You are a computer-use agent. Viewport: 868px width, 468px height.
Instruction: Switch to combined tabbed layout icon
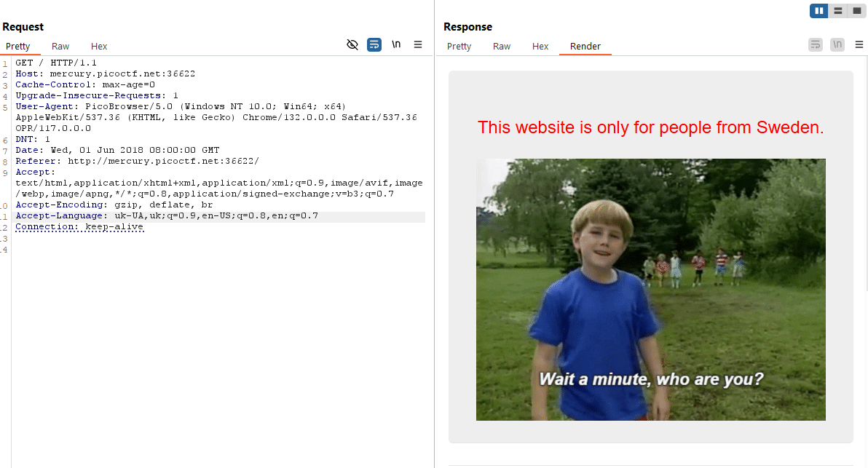(x=857, y=11)
